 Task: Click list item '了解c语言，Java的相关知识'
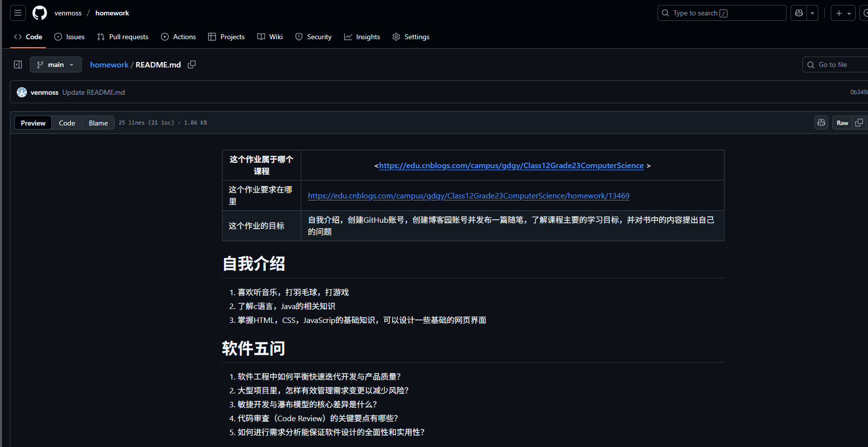pyautogui.click(x=287, y=306)
